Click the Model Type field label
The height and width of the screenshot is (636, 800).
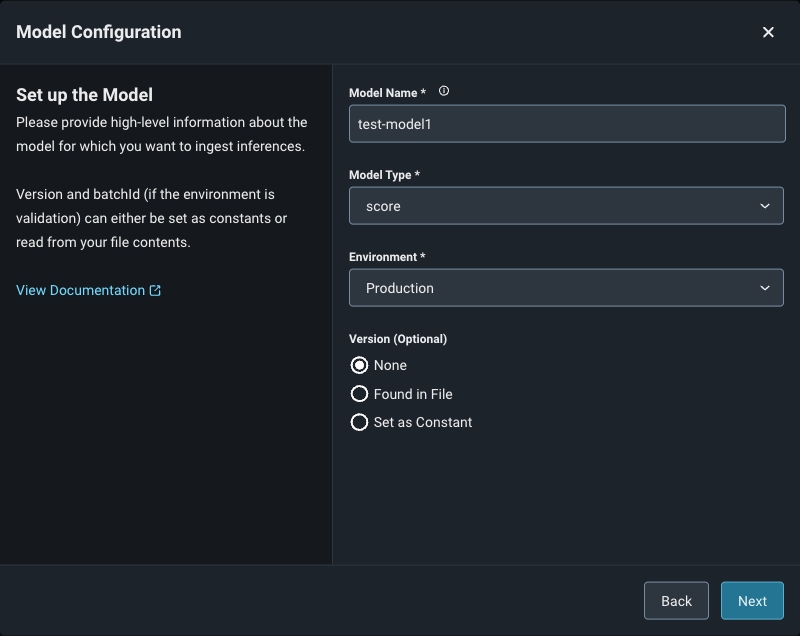click(384, 175)
